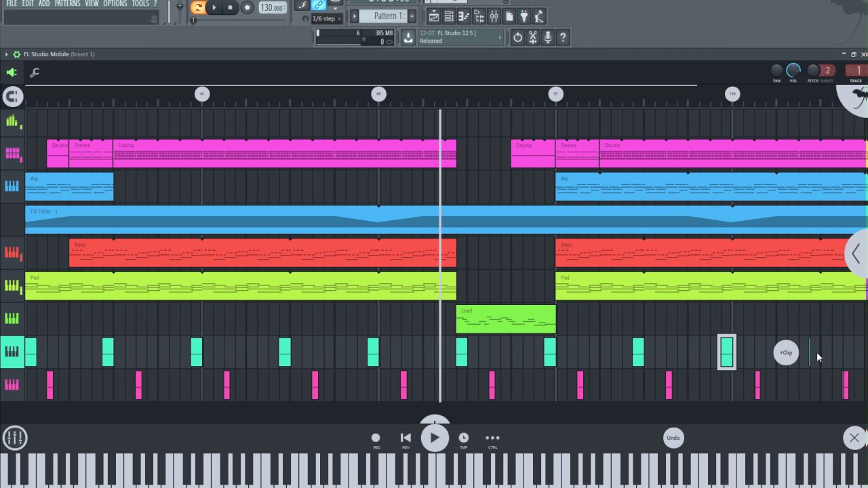Click timeline marker 33
868x488 pixels.
tap(202, 94)
